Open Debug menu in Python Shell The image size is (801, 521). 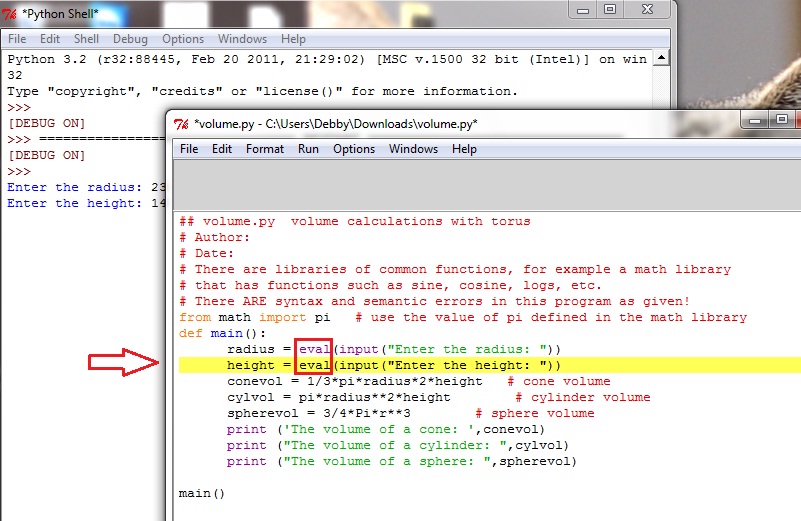130,39
